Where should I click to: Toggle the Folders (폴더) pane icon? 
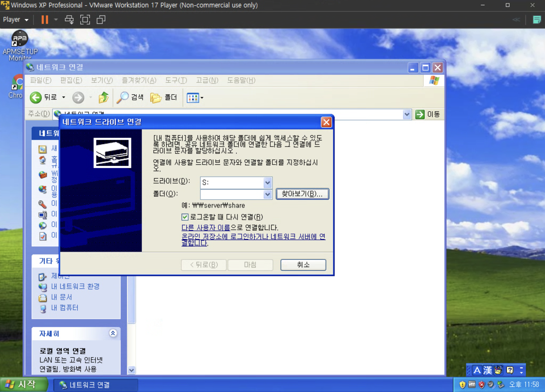(163, 98)
